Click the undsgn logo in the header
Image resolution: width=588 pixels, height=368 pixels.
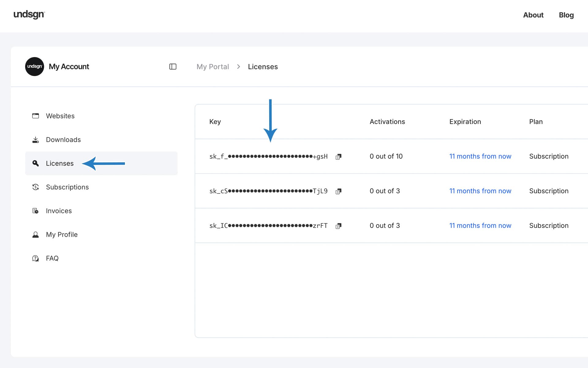tap(29, 14)
